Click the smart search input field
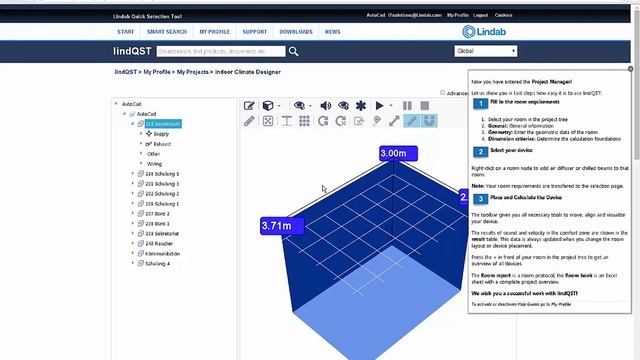 221,51
